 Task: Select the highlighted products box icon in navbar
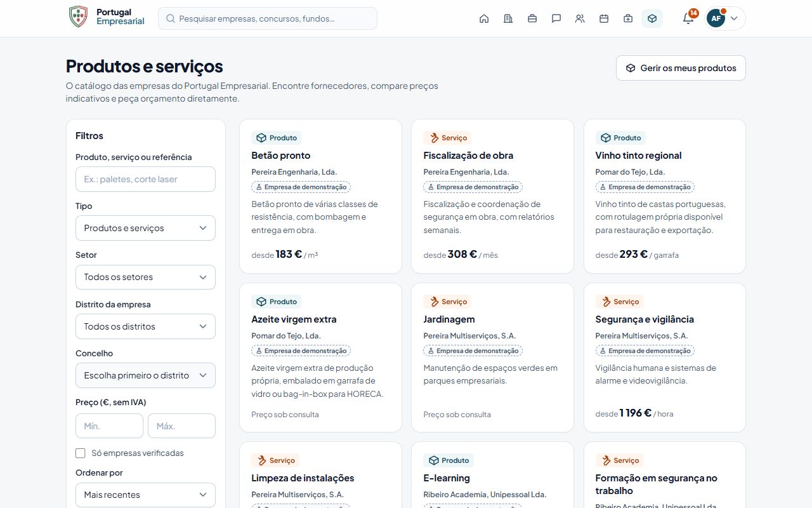[652, 18]
